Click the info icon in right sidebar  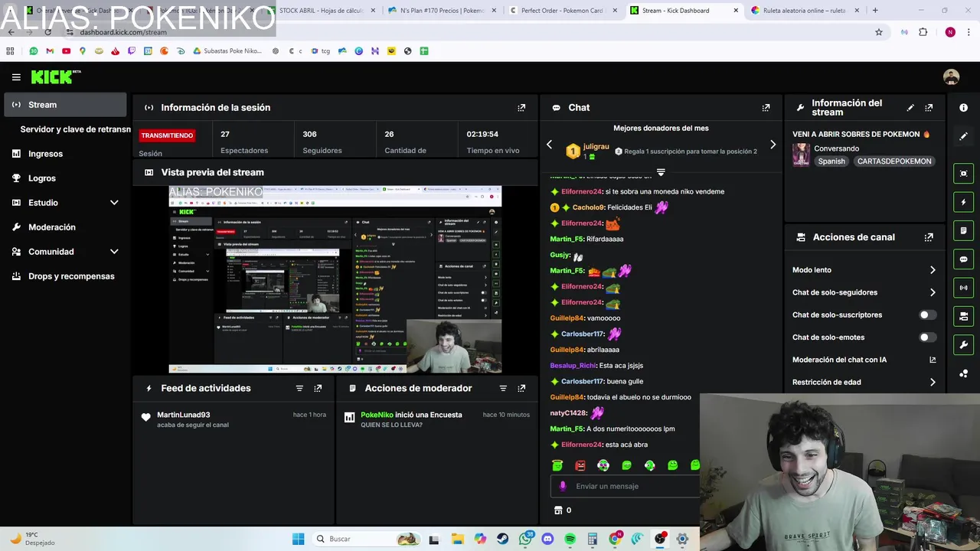pos(963,108)
